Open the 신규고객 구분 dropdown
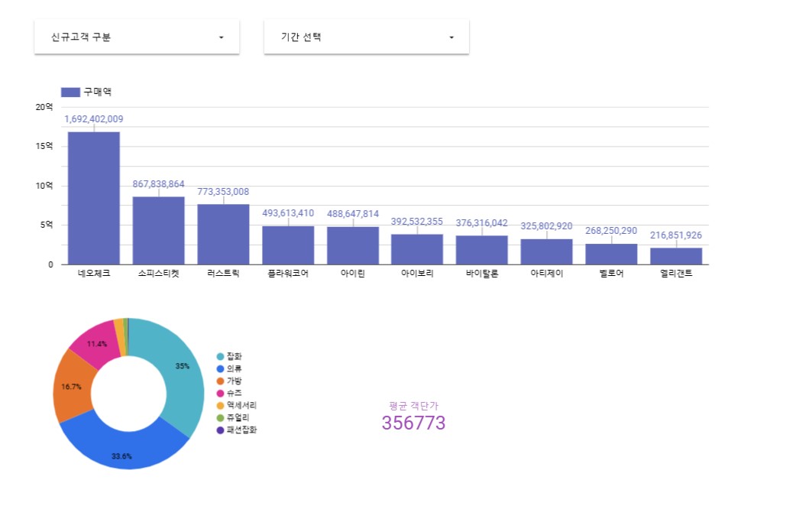 (137, 37)
